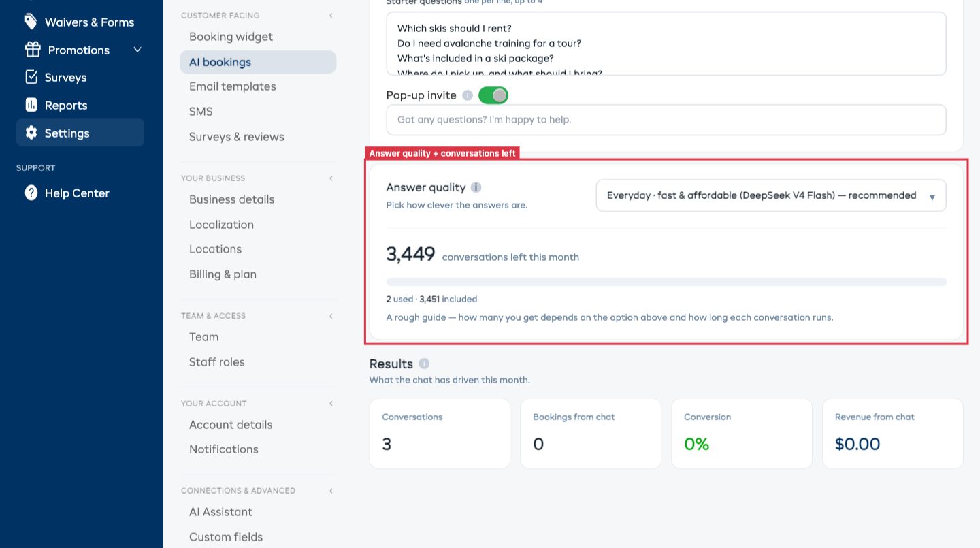Click the '2 used · 3,451 included' text
The image size is (980, 548).
tap(431, 299)
